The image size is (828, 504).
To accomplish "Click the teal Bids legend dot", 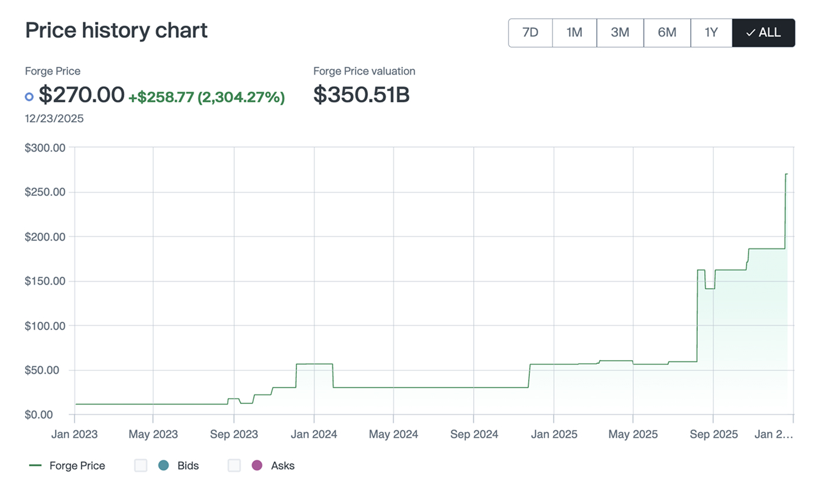I will coord(164,466).
